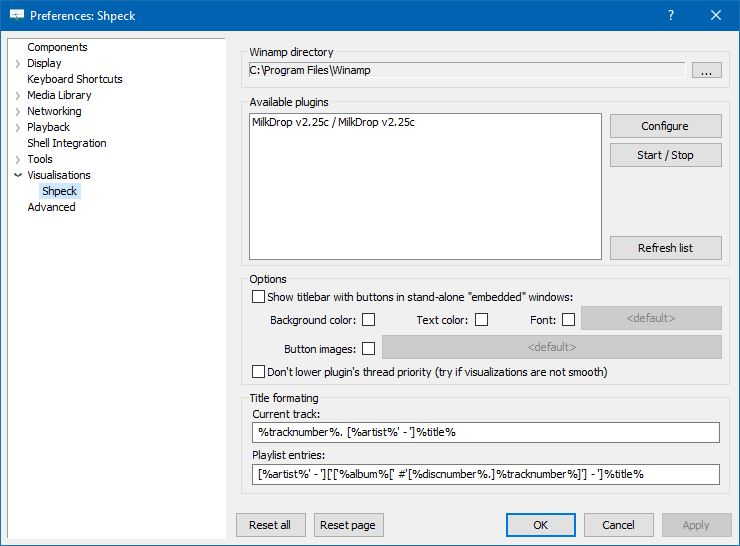Viewport: 740px width, 546px height.
Task: Select MilkDrop v2.25c in plugins list
Action: (334, 123)
